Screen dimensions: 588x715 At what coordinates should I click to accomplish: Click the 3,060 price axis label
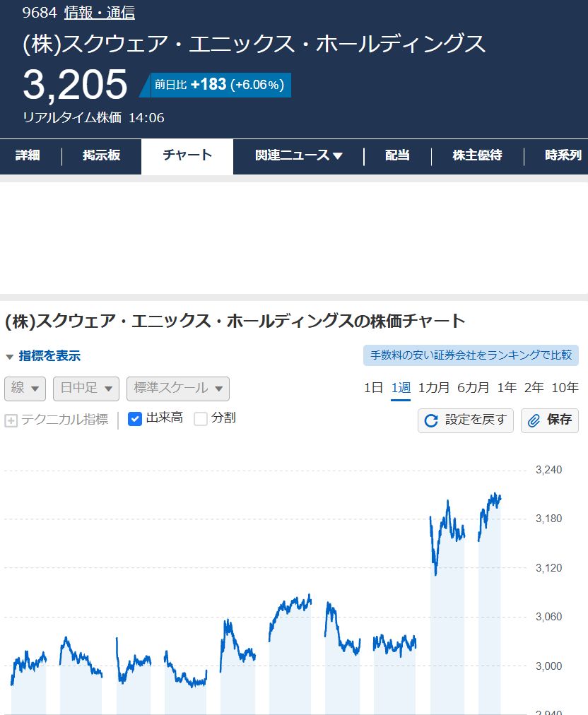click(x=548, y=617)
